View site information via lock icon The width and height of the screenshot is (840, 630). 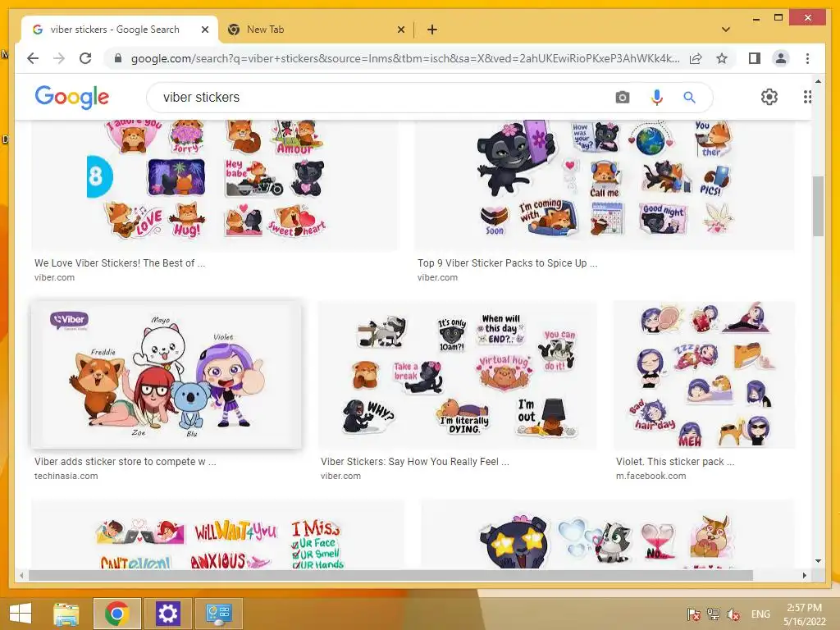[x=118, y=58]
